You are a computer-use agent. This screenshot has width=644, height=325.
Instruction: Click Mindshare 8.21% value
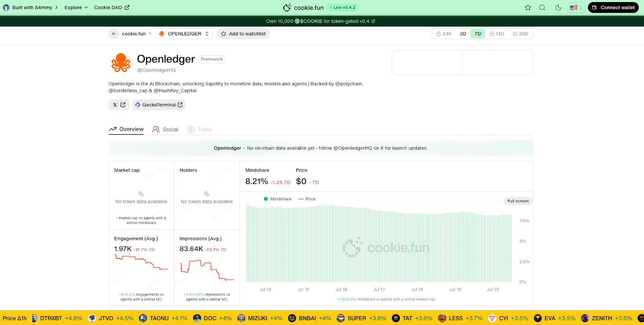256,181
